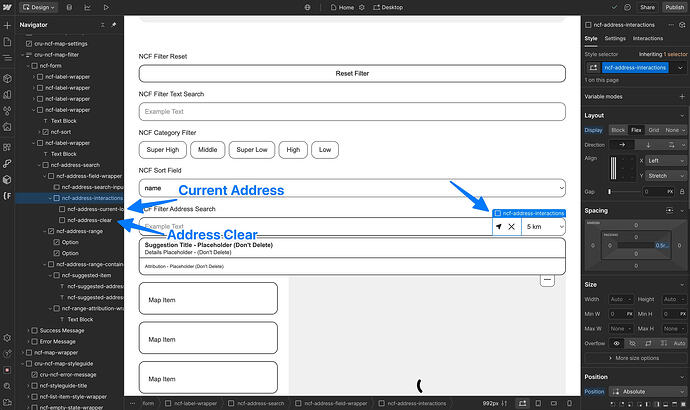The image size is (690, 410).
Task: Open the Logic flow icon in sidebar
Action: (7, 164)
